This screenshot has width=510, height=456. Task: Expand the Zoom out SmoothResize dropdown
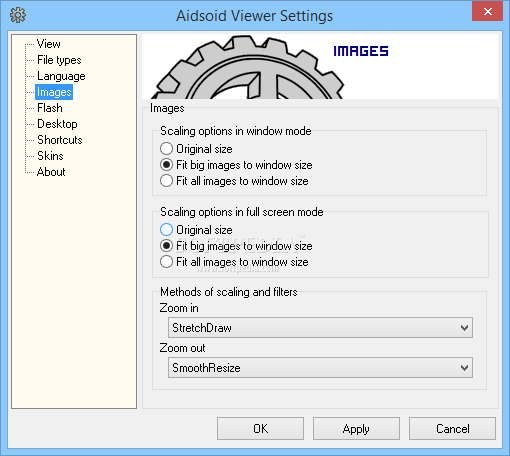[320, 368]
